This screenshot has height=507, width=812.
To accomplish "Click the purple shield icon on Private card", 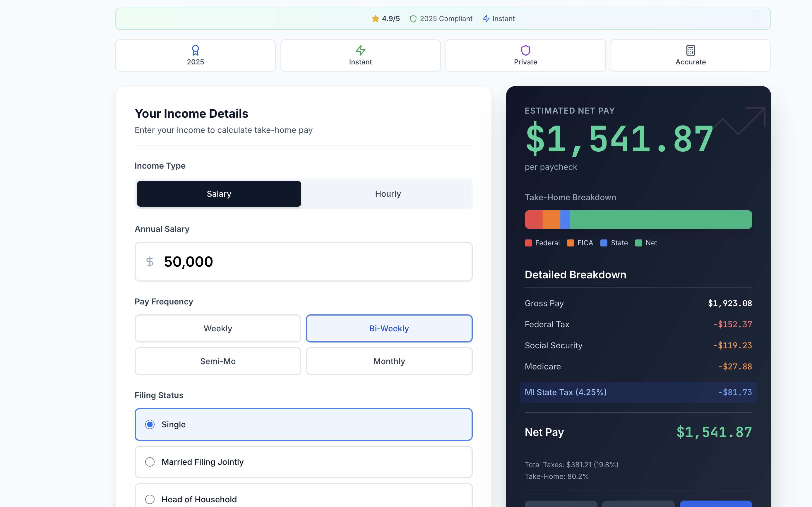I will (x=525, y=50).
